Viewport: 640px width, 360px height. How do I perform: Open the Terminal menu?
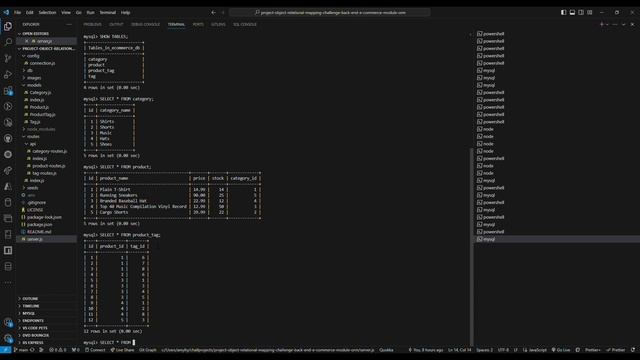108,13
